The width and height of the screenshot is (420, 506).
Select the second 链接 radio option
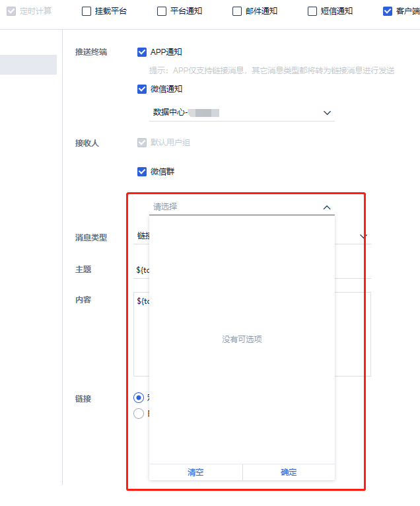pos(139,414)
